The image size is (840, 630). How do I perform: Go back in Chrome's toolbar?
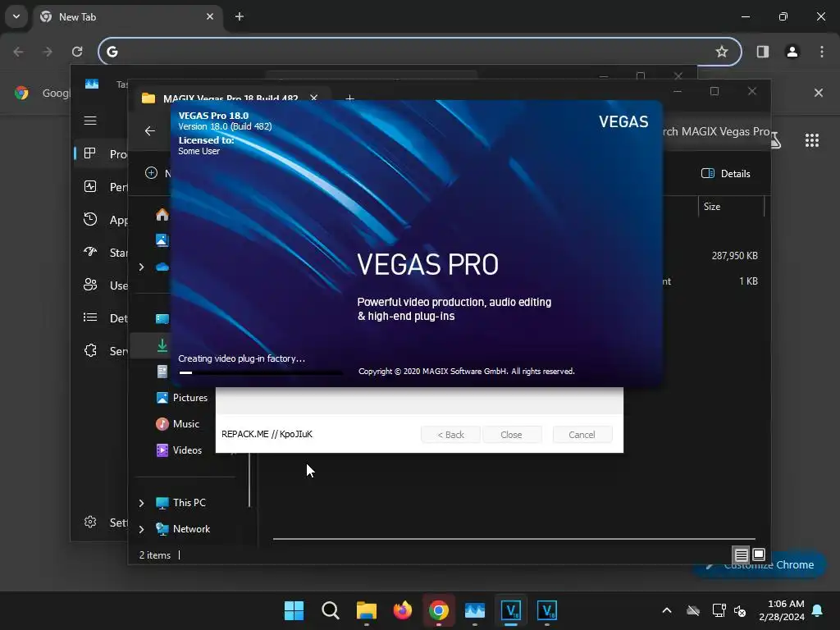coord(18,52)
